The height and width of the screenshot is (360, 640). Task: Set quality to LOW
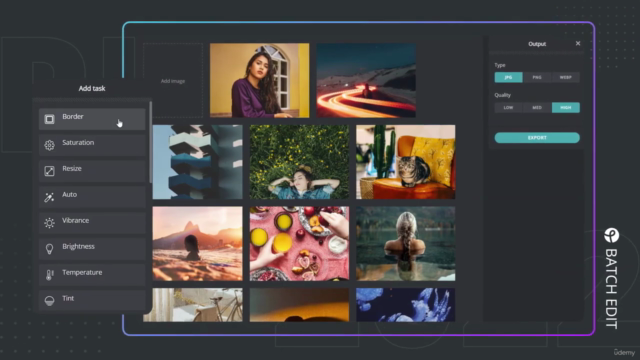point(509,107)
